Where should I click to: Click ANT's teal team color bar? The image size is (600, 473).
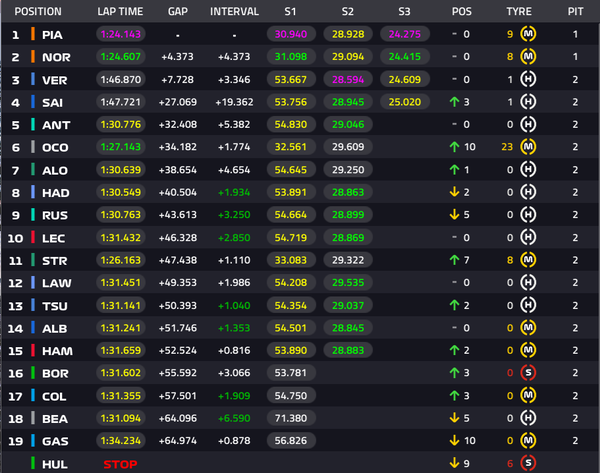[x=33, y=124]
